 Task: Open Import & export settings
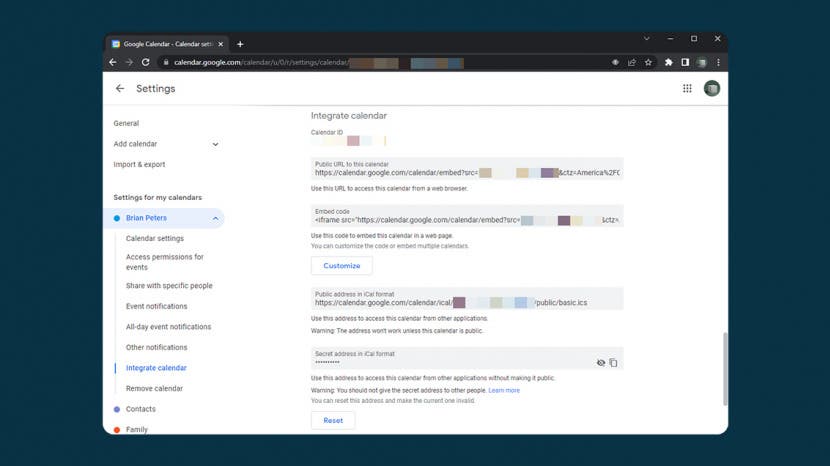pos(139,165)
